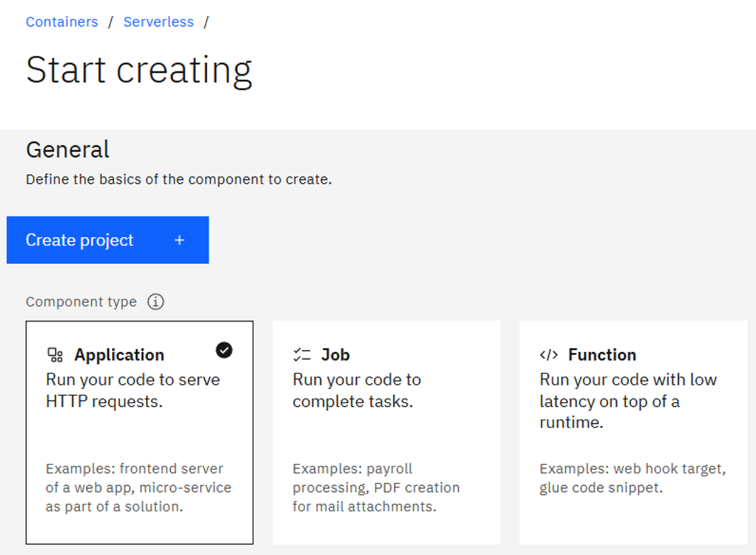Viewport: 756px width, 555px height.
Task: Click the web hook target examples text
Action: 632,478
